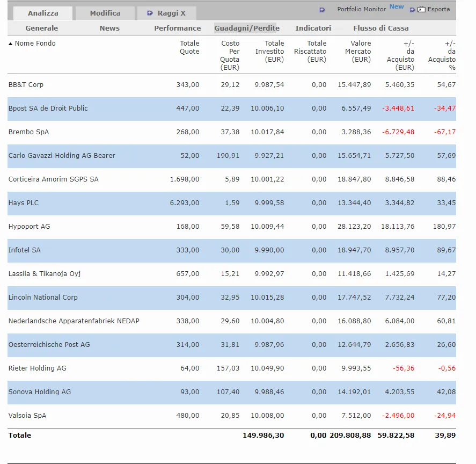The image size is (476, 464).
Task: Show the Performance view
Action: [178, 28]
